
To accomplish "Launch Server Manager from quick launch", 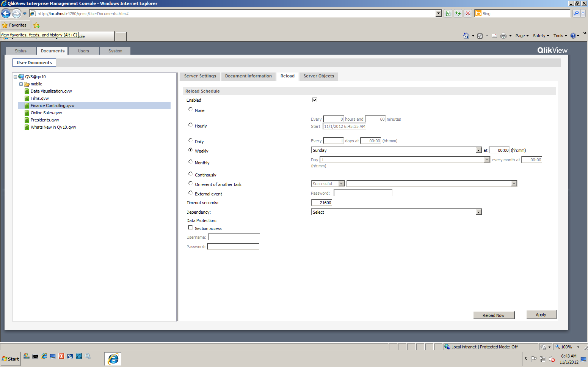I will (26, 356).
